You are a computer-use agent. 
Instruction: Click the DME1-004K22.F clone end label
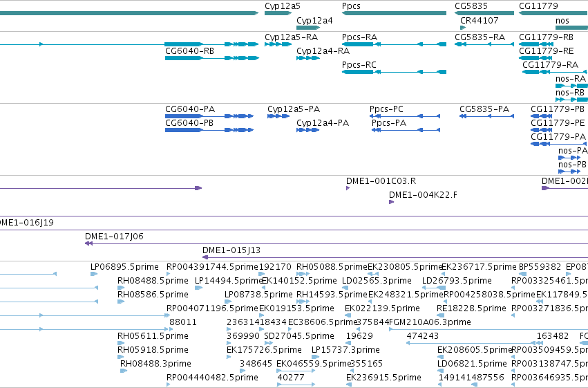coord(423,195)
